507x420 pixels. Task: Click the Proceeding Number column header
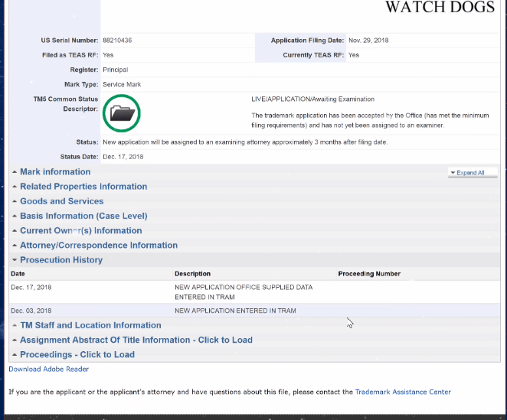click(x=369, y=274)
